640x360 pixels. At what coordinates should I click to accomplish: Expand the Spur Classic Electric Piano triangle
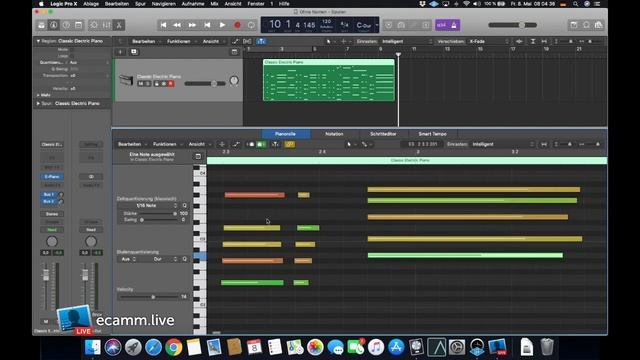(x=38, y=103)
